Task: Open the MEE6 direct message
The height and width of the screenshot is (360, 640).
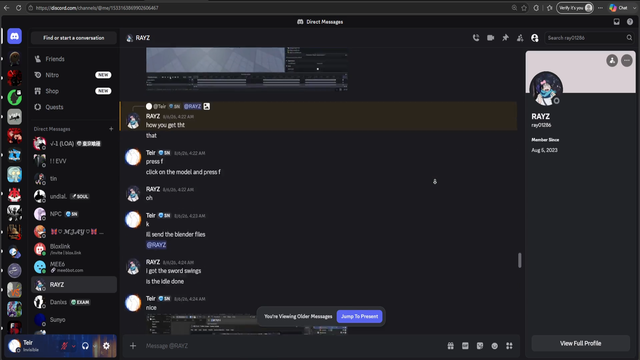Action: pyautogui.click(x=74, y=267)
